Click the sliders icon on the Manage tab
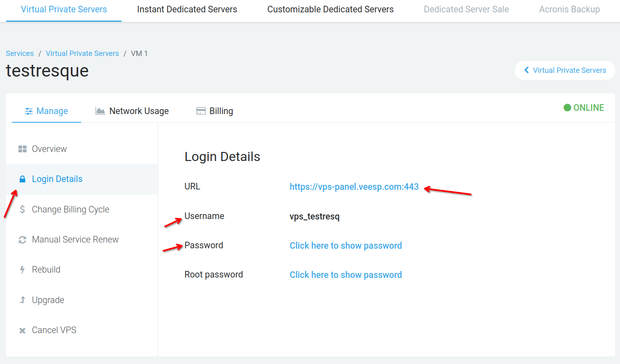Viewport: 620px width, 364px height. coord(29,111)
